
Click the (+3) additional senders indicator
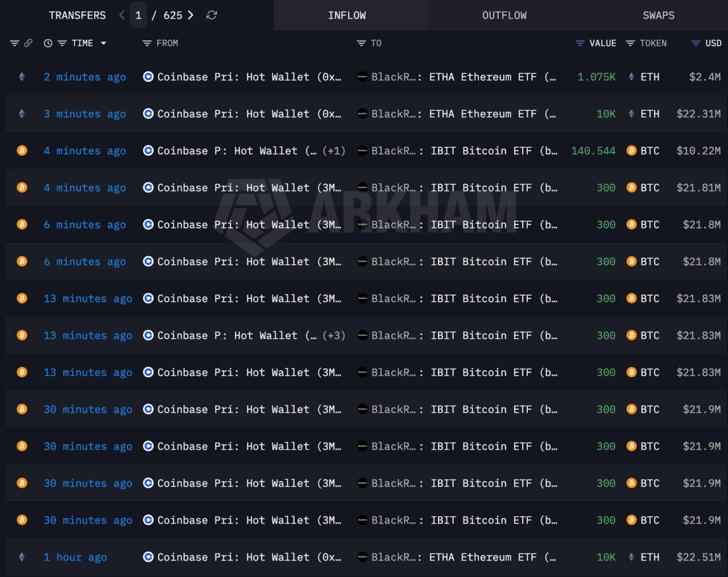tap(334, 336)
